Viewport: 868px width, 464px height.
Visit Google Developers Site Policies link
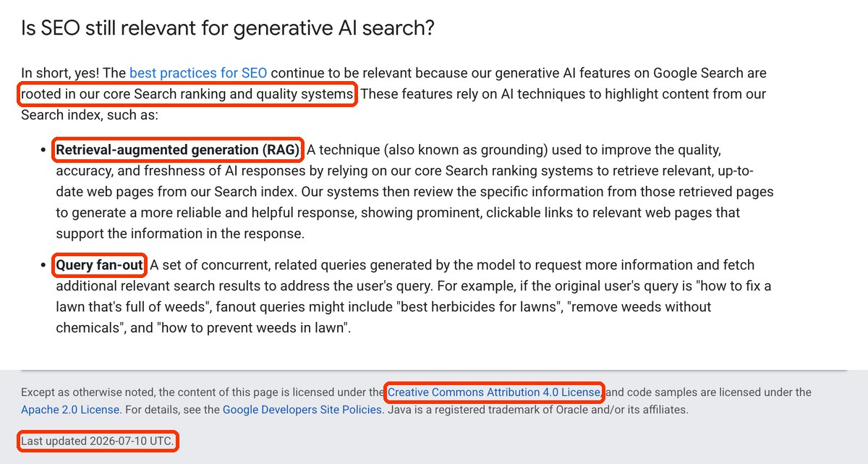coord(302,410)
